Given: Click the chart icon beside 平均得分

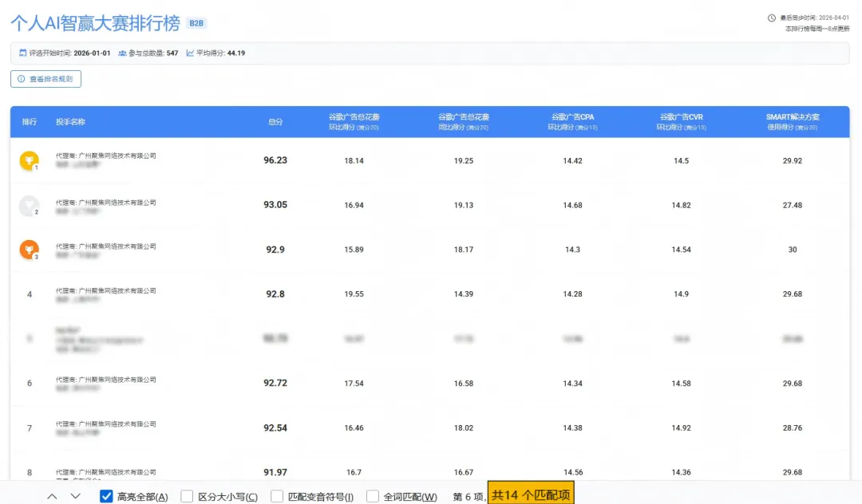Looking at the screenshot, I should click(x=190, y=53).
